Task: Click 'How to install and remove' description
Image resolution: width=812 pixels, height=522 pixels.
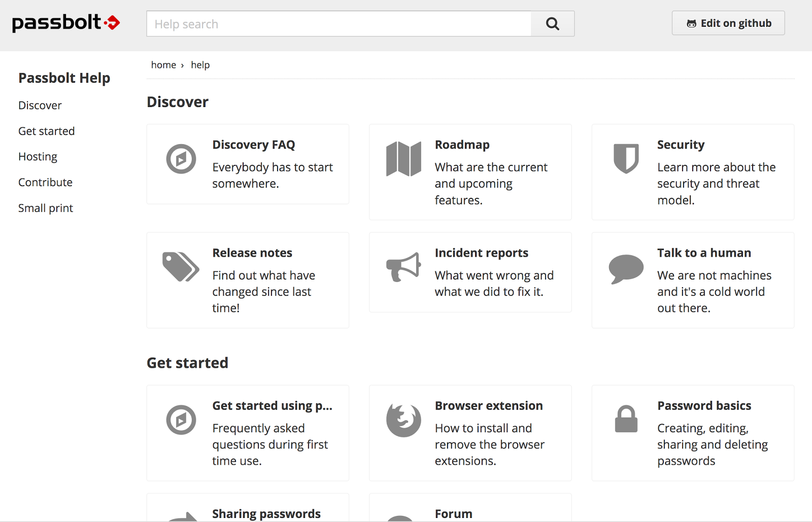Action: click(490, 445)
